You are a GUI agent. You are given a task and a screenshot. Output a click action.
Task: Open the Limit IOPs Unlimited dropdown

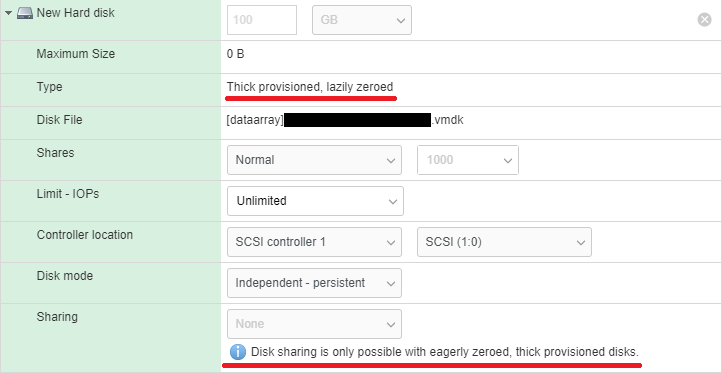coord(315,201)
